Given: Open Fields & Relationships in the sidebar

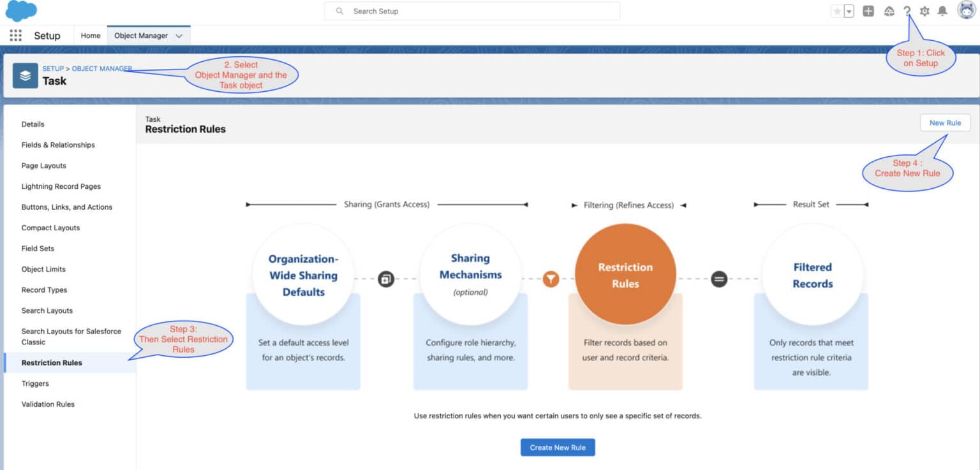Looking at the screenshot, I should pyautogui.click(x=59, y=145).
